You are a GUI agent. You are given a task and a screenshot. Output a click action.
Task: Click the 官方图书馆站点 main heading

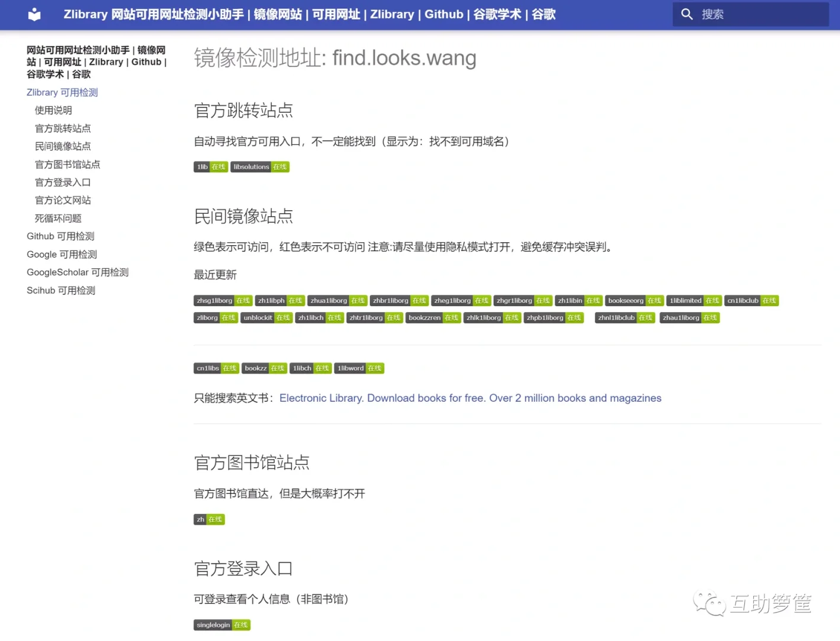coord(252,463)
